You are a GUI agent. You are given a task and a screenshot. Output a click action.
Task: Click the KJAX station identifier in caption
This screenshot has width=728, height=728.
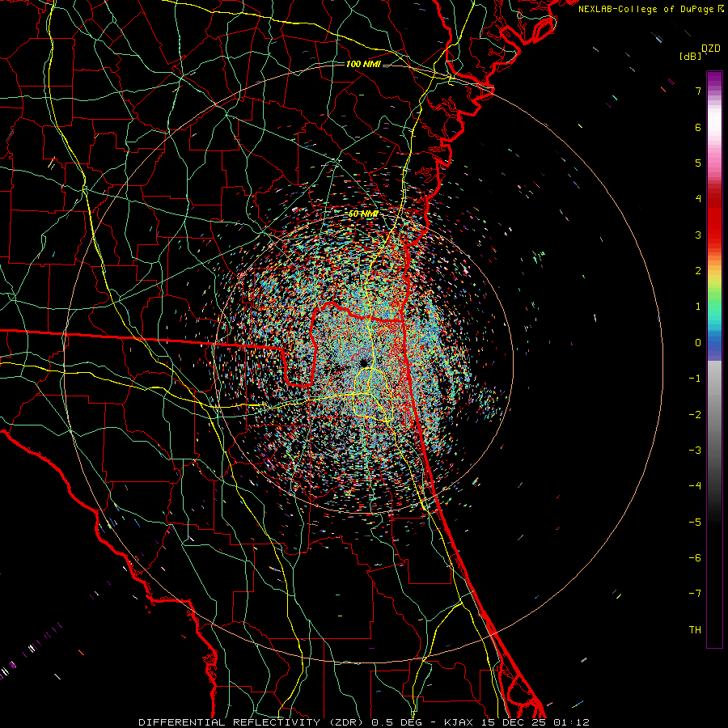tap(459, 722)
